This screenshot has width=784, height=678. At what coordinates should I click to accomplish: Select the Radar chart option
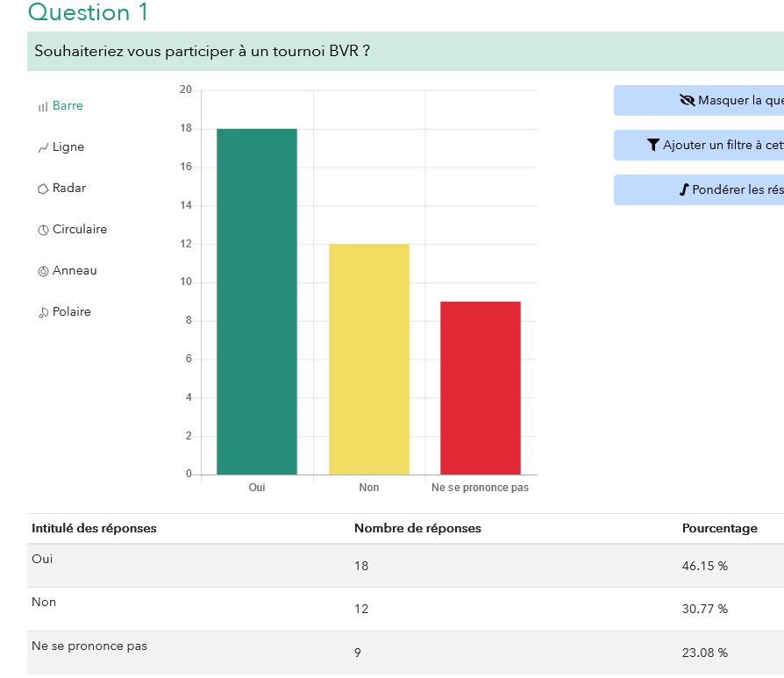pos(69,189)
